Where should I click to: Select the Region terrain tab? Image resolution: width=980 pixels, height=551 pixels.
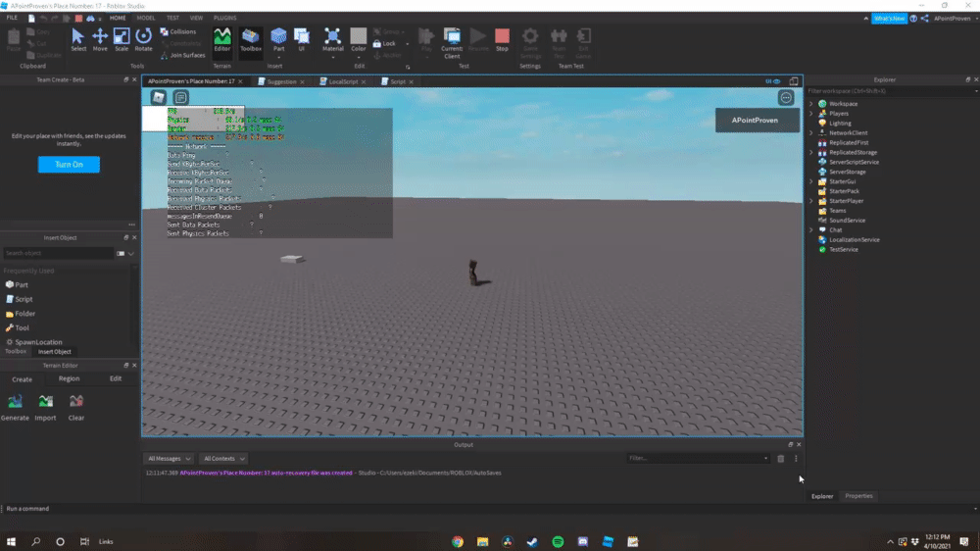[69, 379]
